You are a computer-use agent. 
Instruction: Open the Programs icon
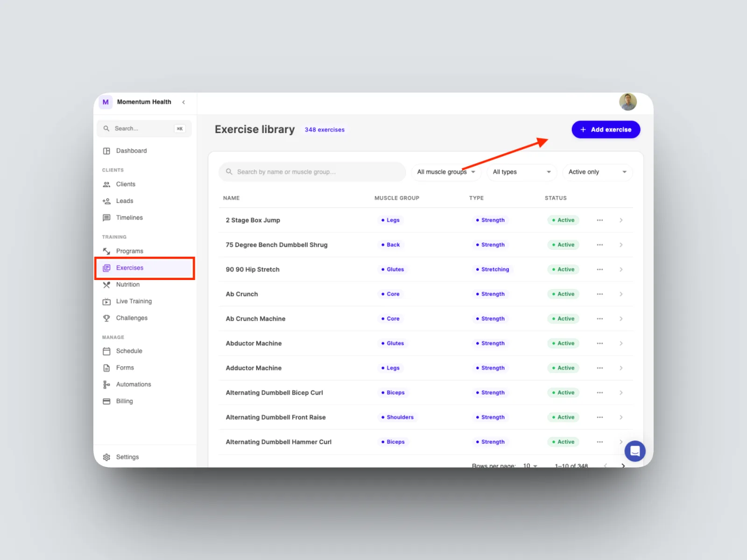point(106,251)
